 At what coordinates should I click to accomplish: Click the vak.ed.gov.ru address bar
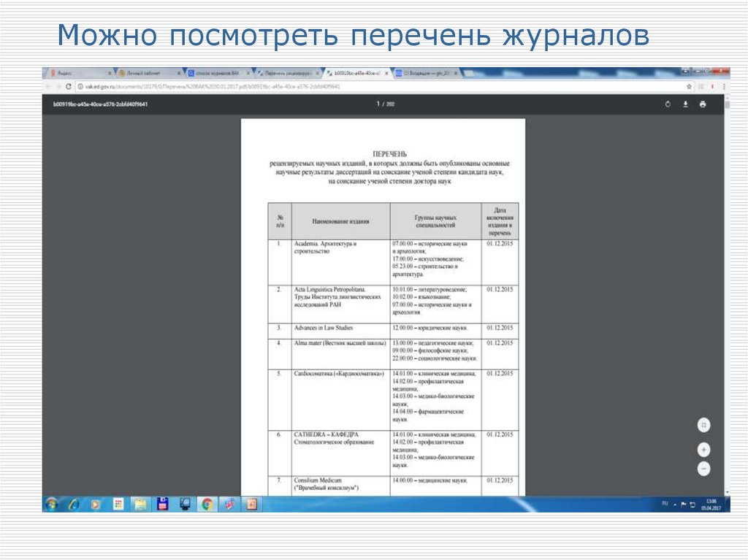pos(219,85)
